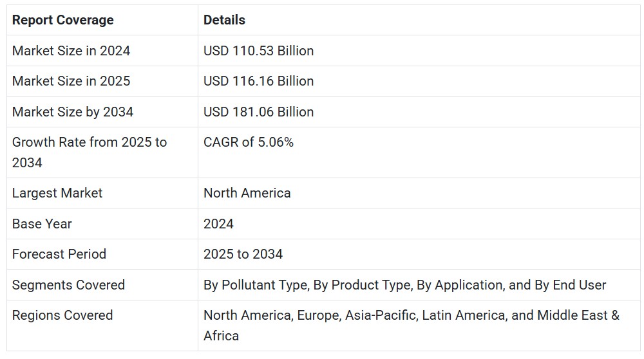The width and height of the screenshot is (644, 359).
Task: Select the regions list starting with North America, Europe
Action: [x=412, y=326]
